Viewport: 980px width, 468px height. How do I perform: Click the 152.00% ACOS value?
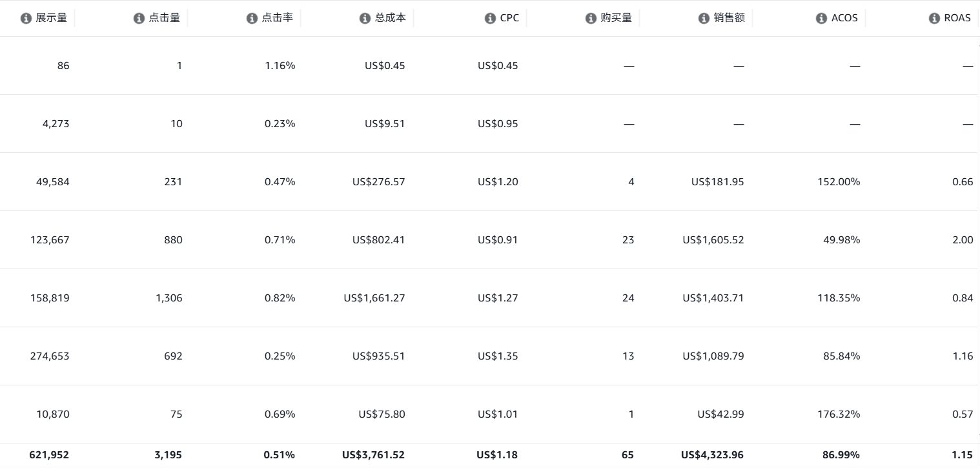[x=839, y=182]
